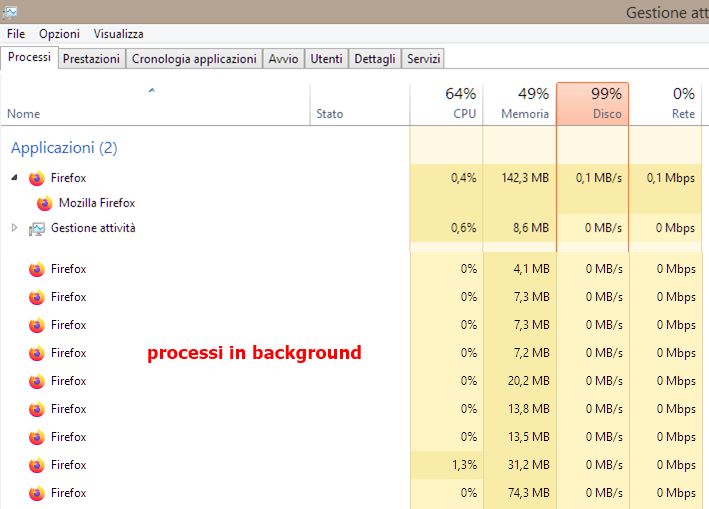
Task: Open the File menu
Action: tap(16, 34)
